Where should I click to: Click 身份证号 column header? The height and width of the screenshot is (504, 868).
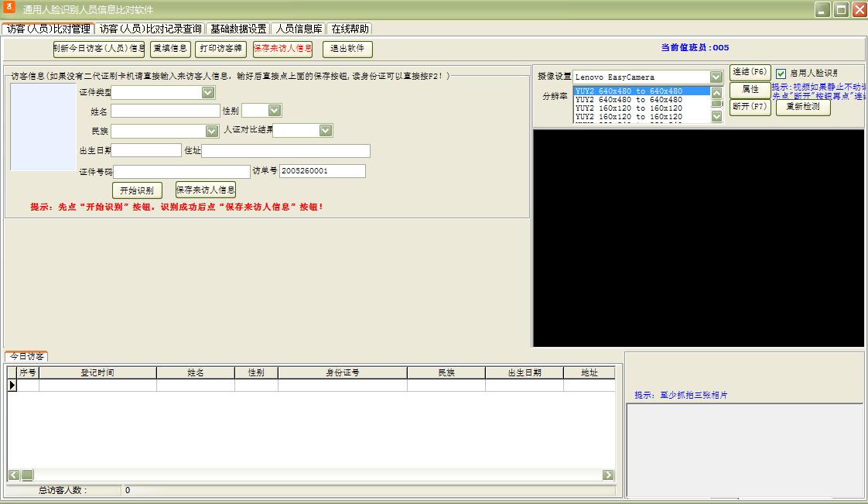[x=343, y=372]
